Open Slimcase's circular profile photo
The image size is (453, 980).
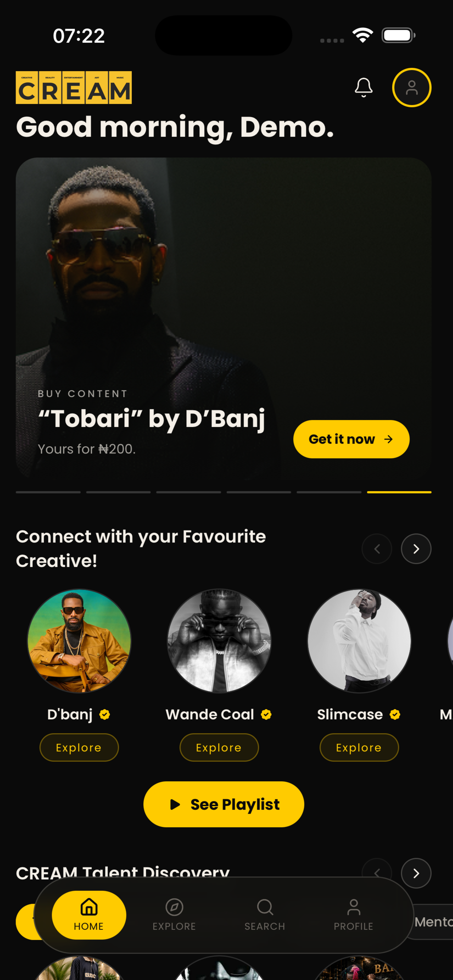(359, 641)
